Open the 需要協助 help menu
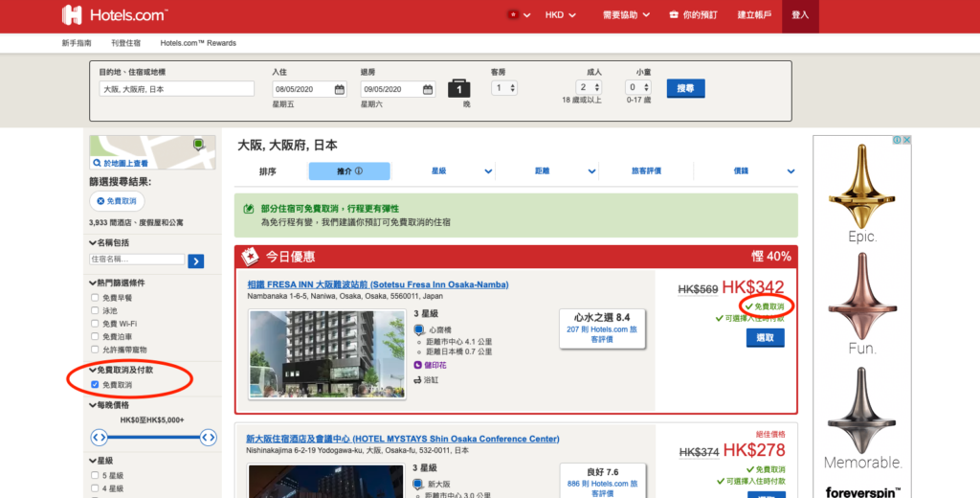The height and width of the screenshot is (498, 980). click(x=626, y=15)
